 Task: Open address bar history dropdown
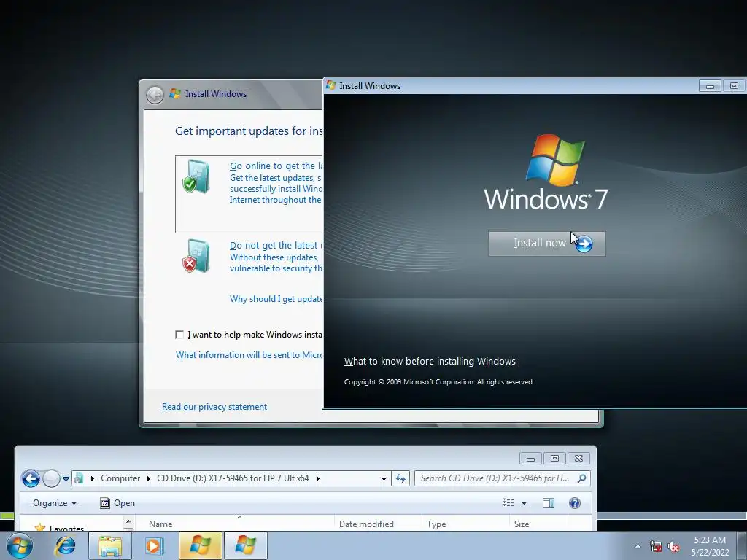[x=384, y=478]
